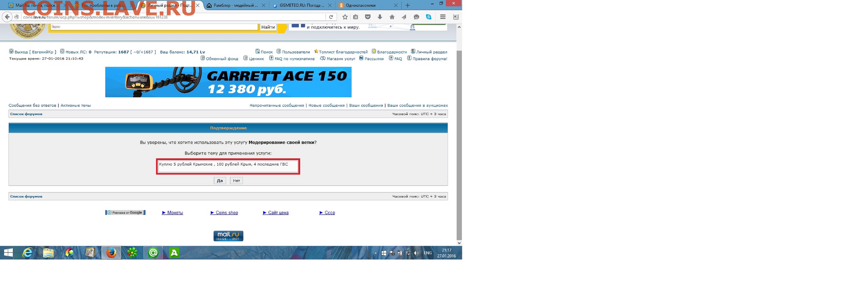Open File Explorer from the taskbar
Image resolution: width=868 pixels, height=307 pixels.
[x=48, y=253]
